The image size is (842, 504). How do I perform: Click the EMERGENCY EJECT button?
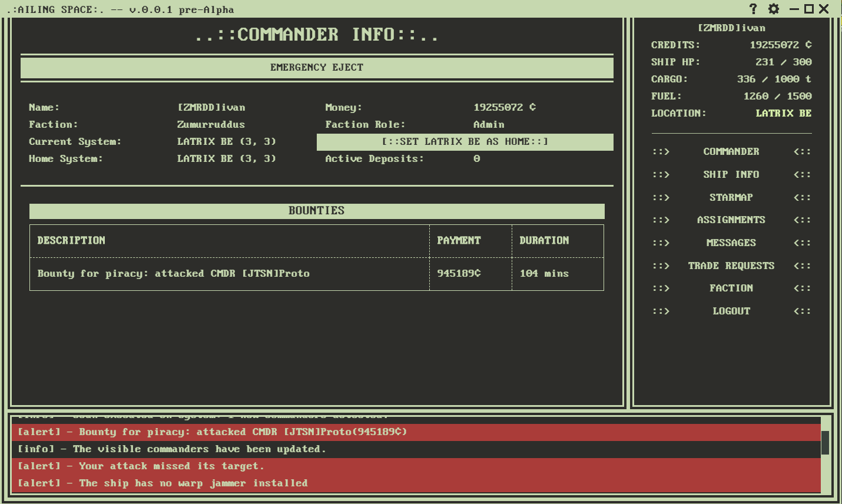coord(317,67)
